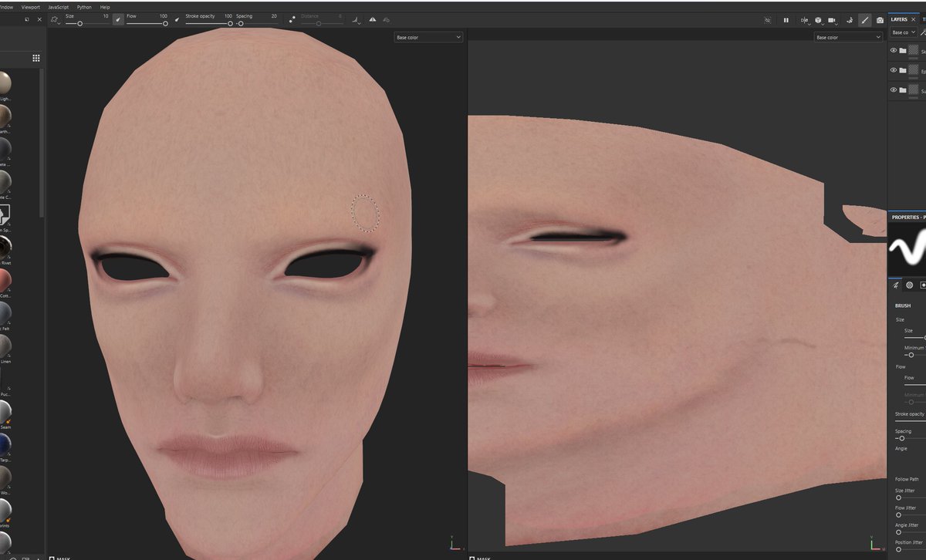The width and height of the screenshot is (926, 560).
Task: Toggle visibility of the second layer folder
Action: (x=894, y=70)
